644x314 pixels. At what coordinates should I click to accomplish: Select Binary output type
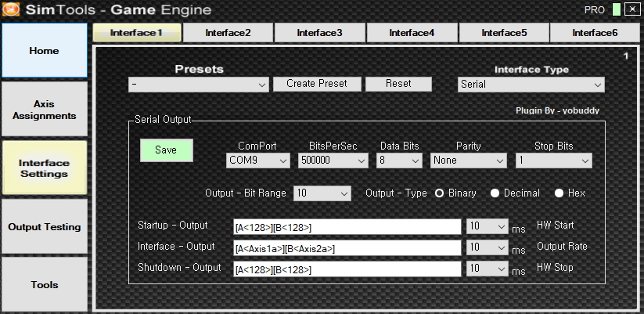[439, 193]
